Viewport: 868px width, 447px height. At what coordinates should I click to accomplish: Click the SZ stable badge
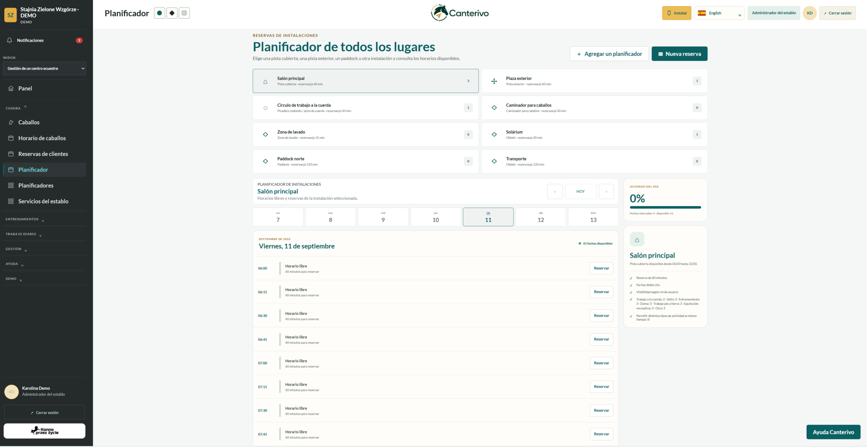[x=11, y=15]
